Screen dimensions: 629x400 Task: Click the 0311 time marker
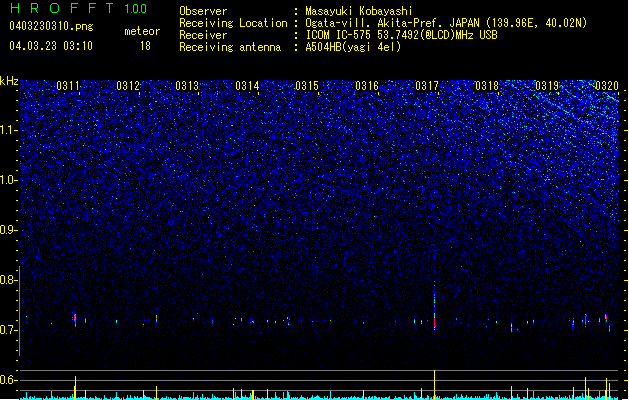click(68, 86)
